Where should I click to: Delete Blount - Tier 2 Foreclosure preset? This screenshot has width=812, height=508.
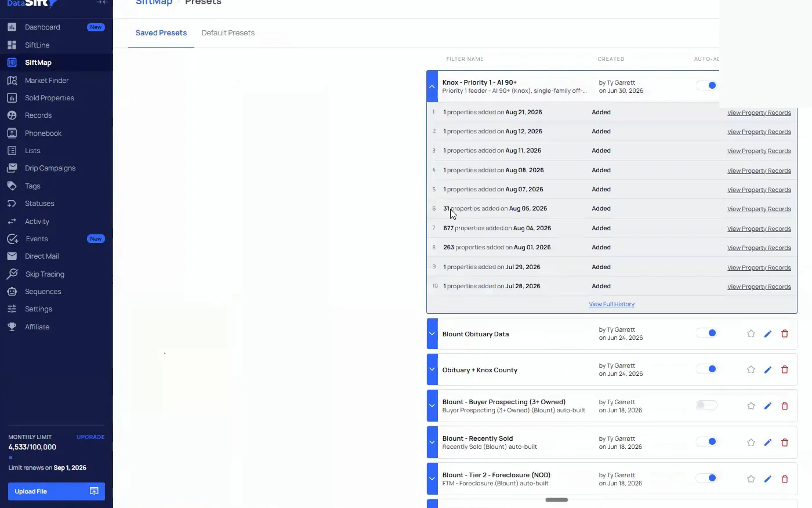[x=785, y=479]
